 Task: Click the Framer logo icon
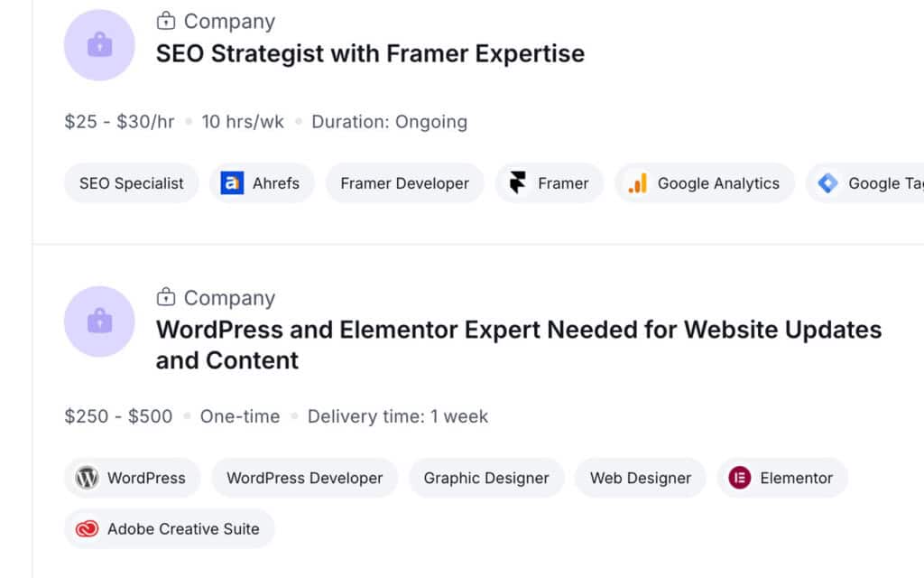(518, 183)
